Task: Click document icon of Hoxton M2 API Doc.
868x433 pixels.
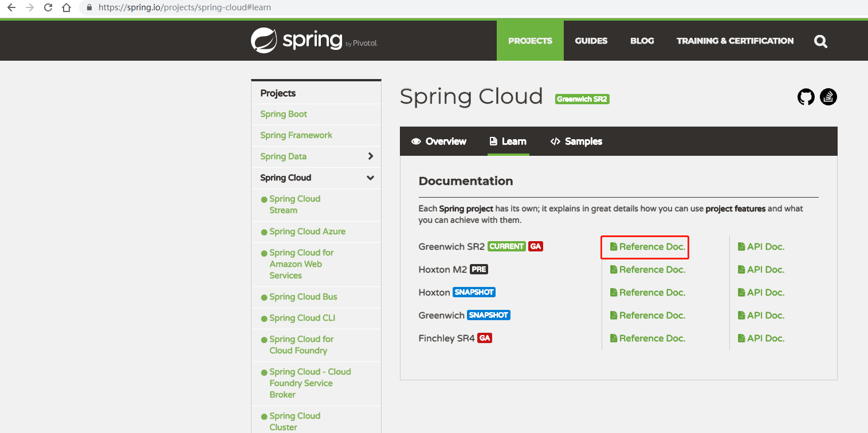Action: pos(741,270)
